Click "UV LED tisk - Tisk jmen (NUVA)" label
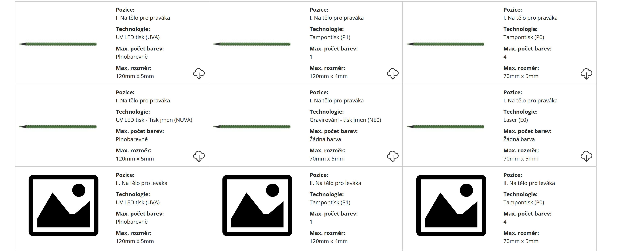The height and width of the screenshot is (251, 644). [x=154, y=120]
